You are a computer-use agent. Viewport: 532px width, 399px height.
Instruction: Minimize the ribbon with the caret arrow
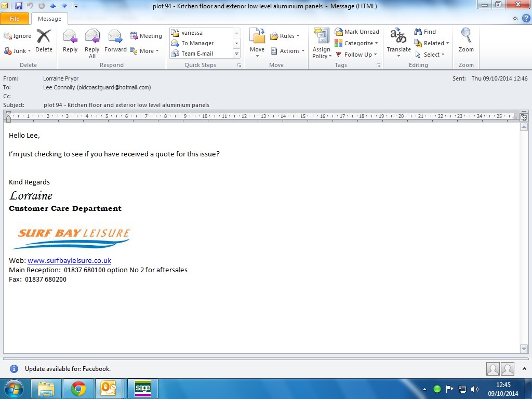(x=515, y=18)
